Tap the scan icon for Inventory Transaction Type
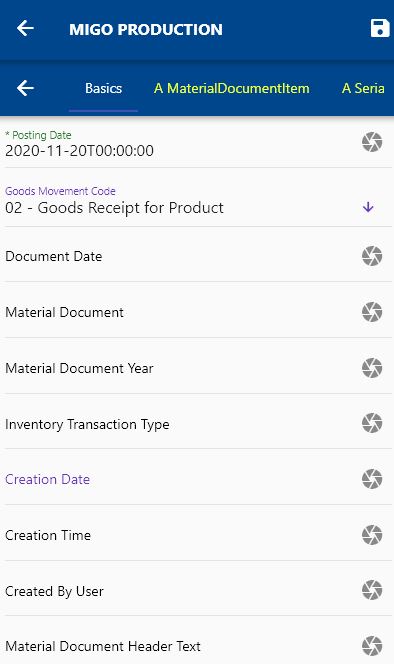Image resolution: width=394 pixels, height=664 pixels. pos(372,423)
